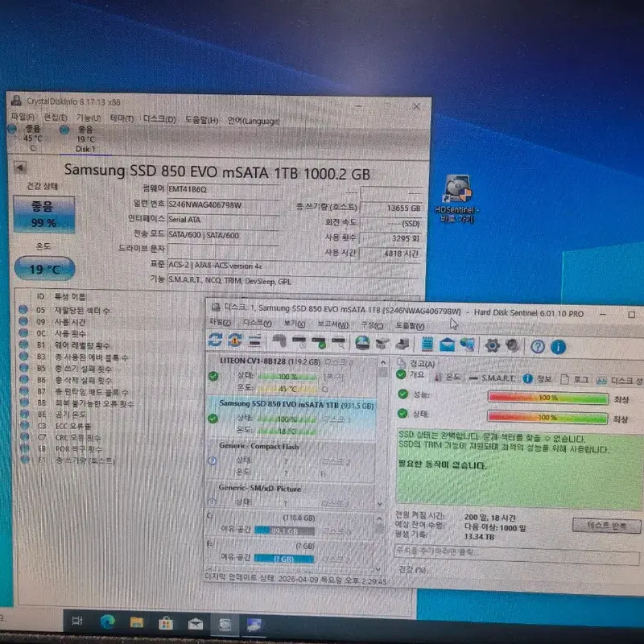Switch to the S.M.A.R.T. tab in Sentinel
This screenshot has width=644, height=644.
pos(492,378)
